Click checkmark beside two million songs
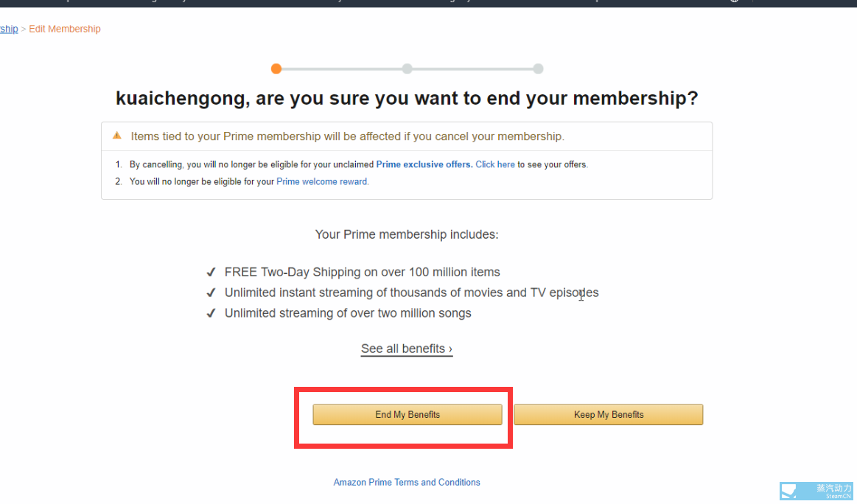Viewport: 857px width, 504px height. point(211,313)
